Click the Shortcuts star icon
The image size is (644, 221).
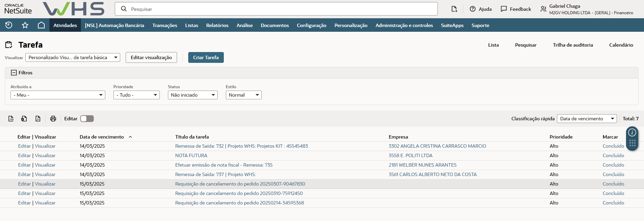(x=25, y=25)
